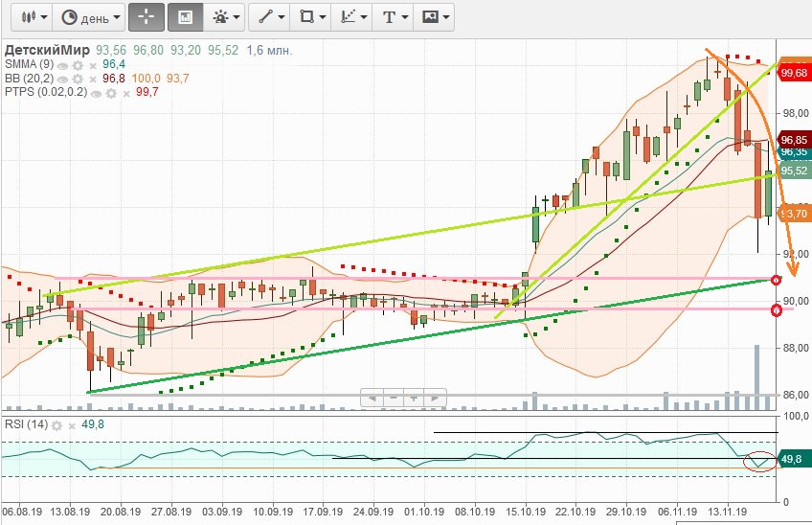Select the 95,52 current price label
The height and width of the screenshot is (525, 812).
(795, 171)
